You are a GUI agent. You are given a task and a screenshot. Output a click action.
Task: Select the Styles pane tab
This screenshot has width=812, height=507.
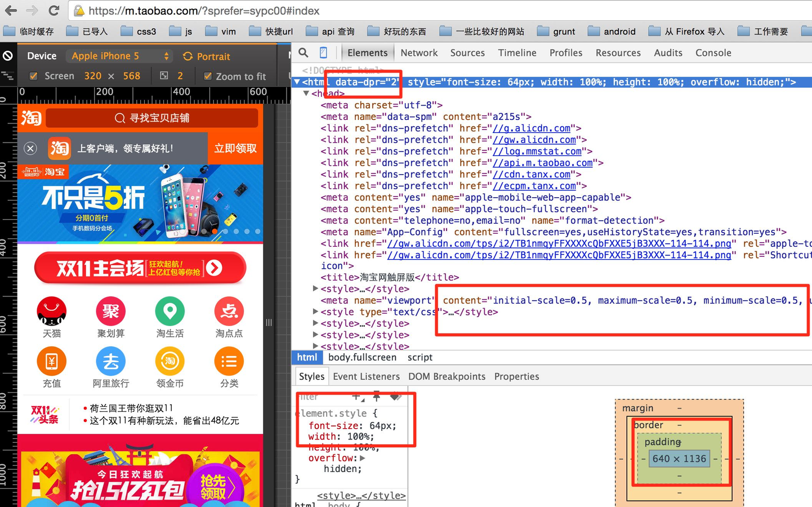click(x=311, y=376)
